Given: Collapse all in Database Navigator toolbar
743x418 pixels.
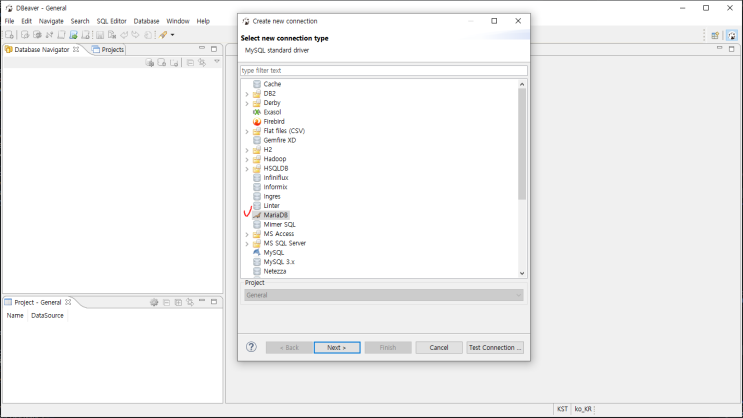Looking at the screenshot, I should [x=190, y=63].
